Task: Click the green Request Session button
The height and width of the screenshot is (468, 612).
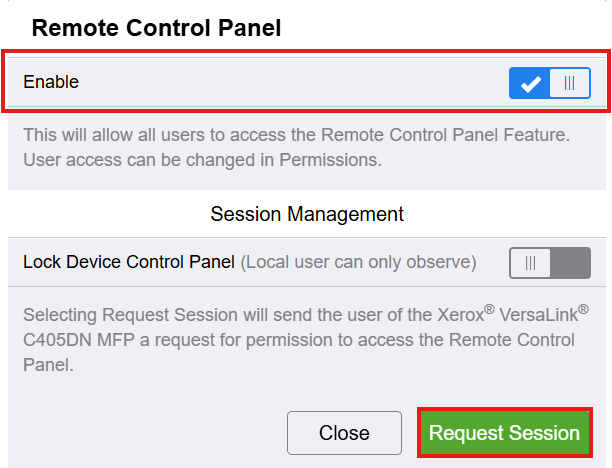Action: (504, 433)
